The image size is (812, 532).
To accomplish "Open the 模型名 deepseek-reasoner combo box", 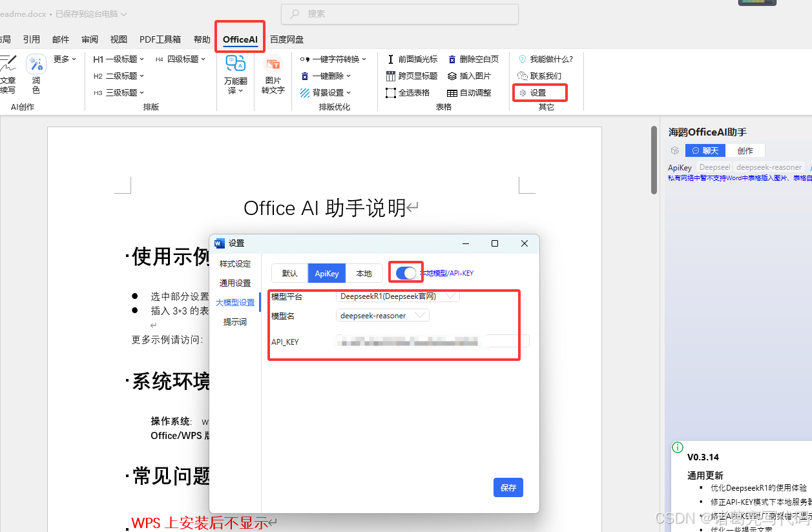I will click(x=382, y=316).
